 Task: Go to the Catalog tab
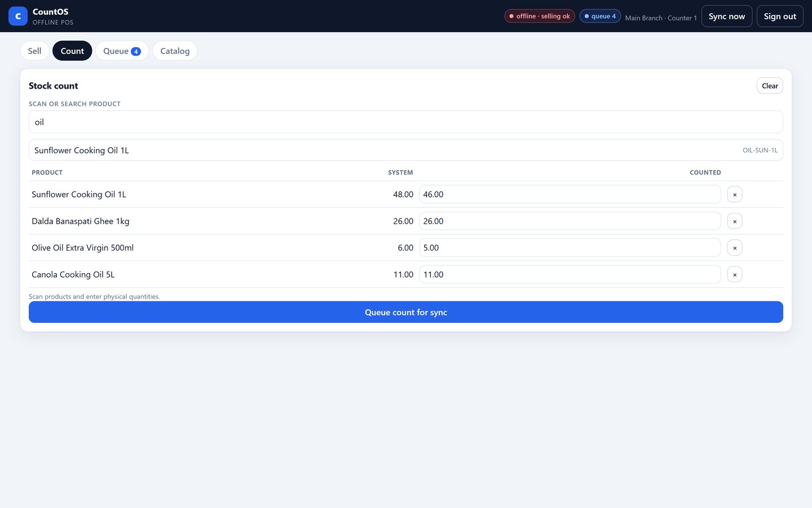point(175,51)
